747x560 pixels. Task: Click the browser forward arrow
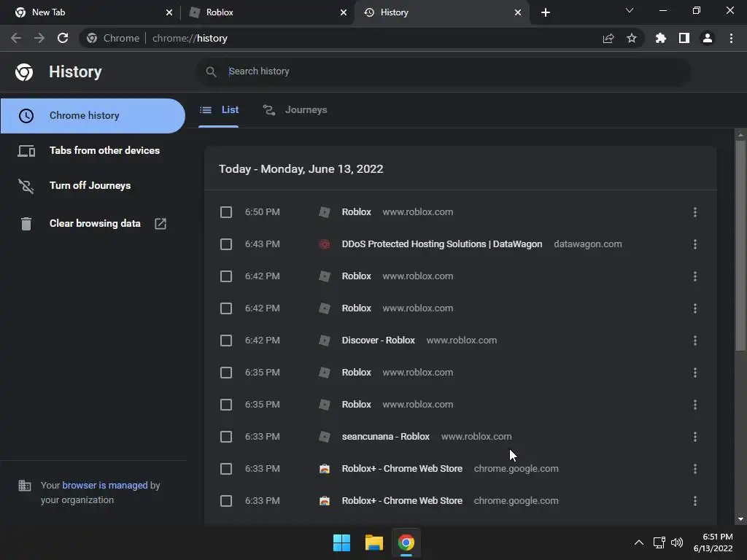tap(39, 38)
